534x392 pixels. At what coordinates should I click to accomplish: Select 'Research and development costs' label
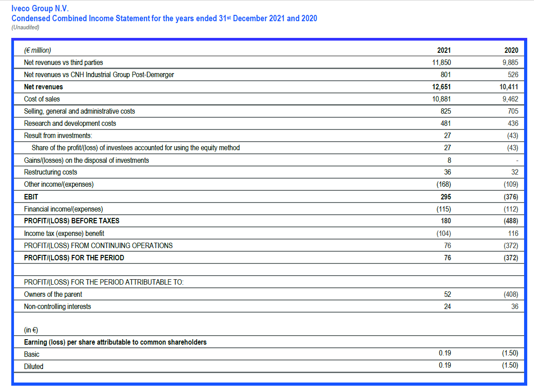(70, 124)
